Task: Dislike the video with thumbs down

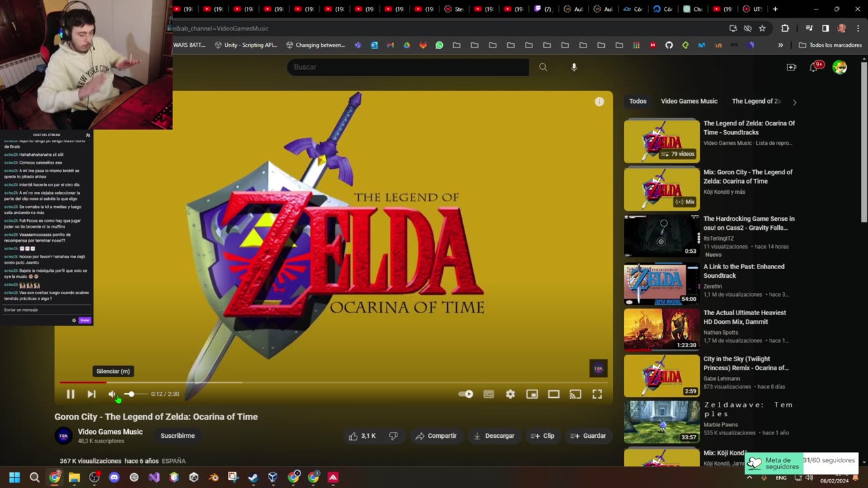Action: coord(393,436)
